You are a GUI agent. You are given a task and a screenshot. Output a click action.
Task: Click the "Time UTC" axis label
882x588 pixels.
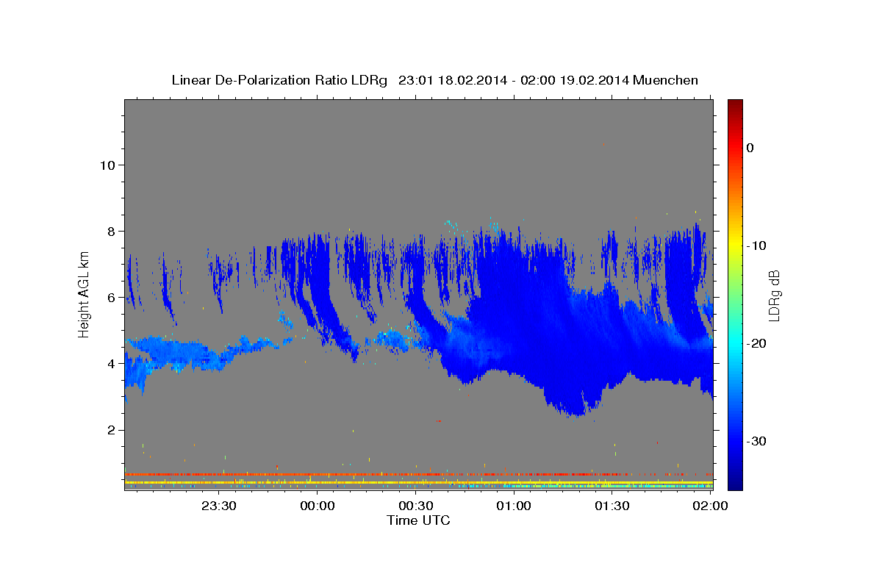tap(418, 520)
